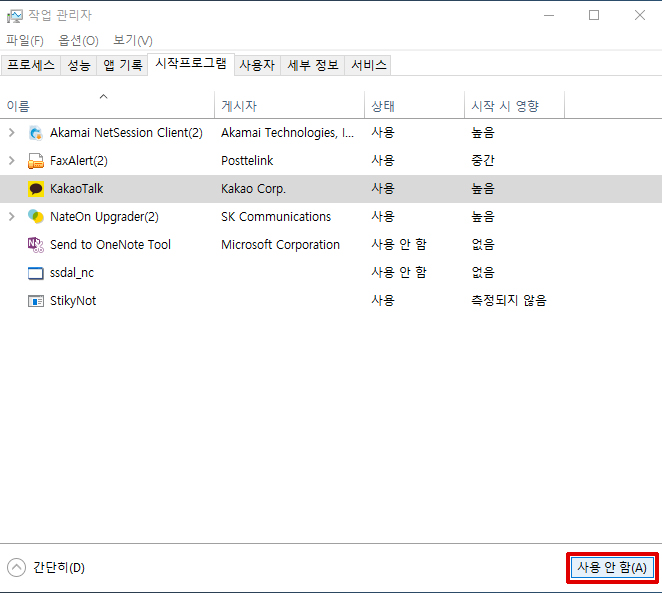Switch to the 서비스 tab
662x593 pixels.
369,65
